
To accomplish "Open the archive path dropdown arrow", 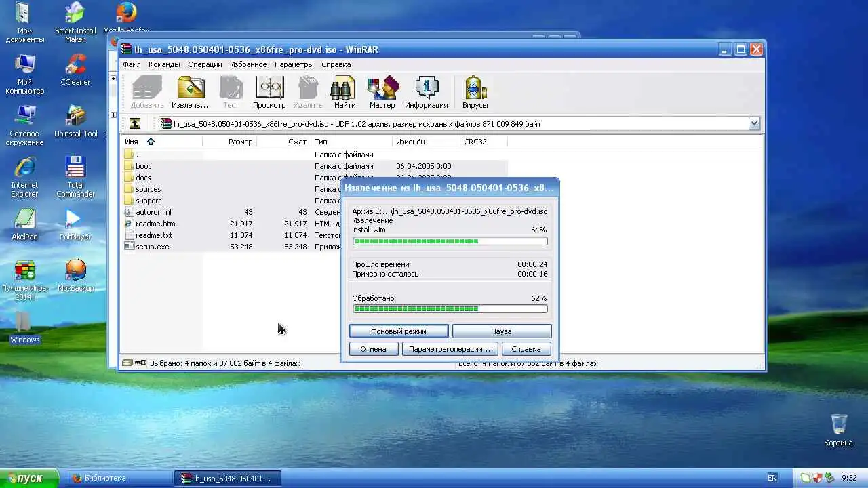I will click(x=754, y=123).
